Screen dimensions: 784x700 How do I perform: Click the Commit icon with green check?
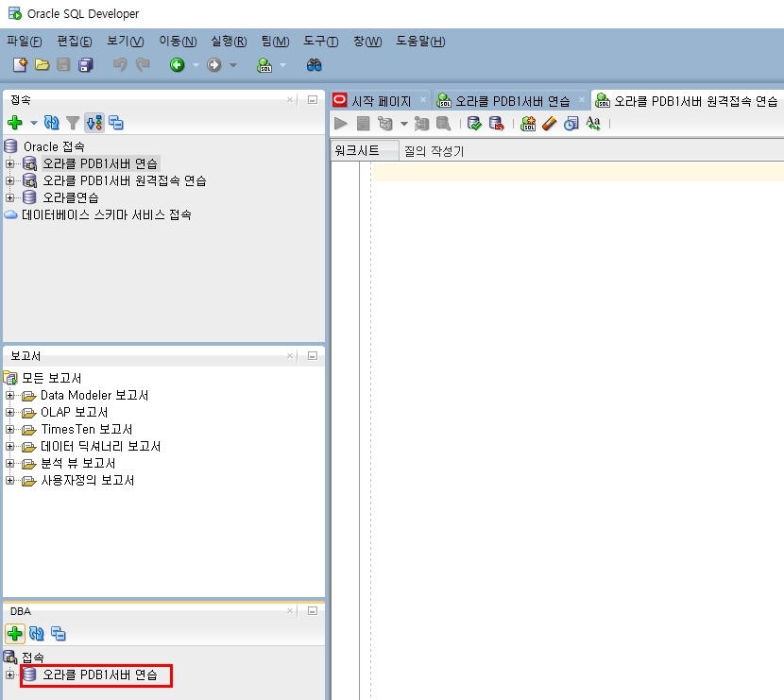[x=474, y=123]
